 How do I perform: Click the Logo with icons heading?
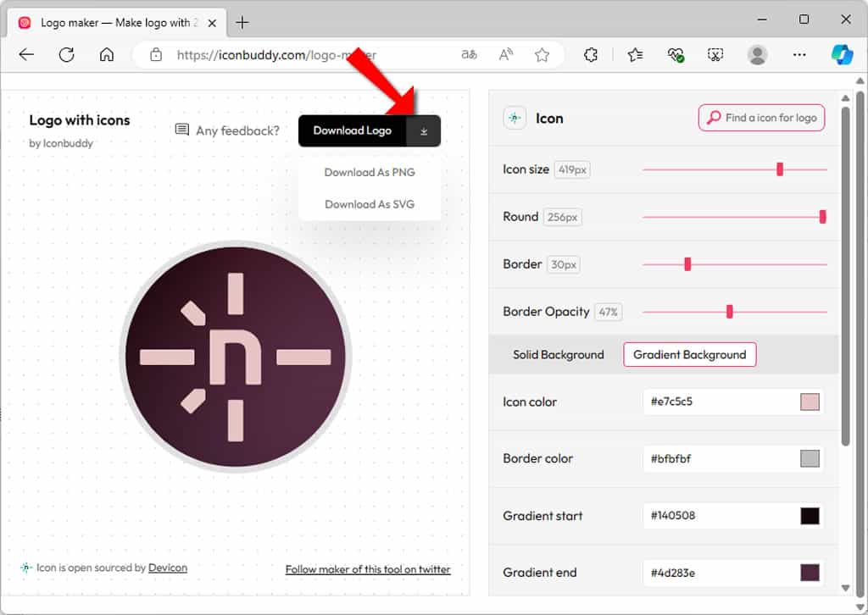tap(79, 120)
